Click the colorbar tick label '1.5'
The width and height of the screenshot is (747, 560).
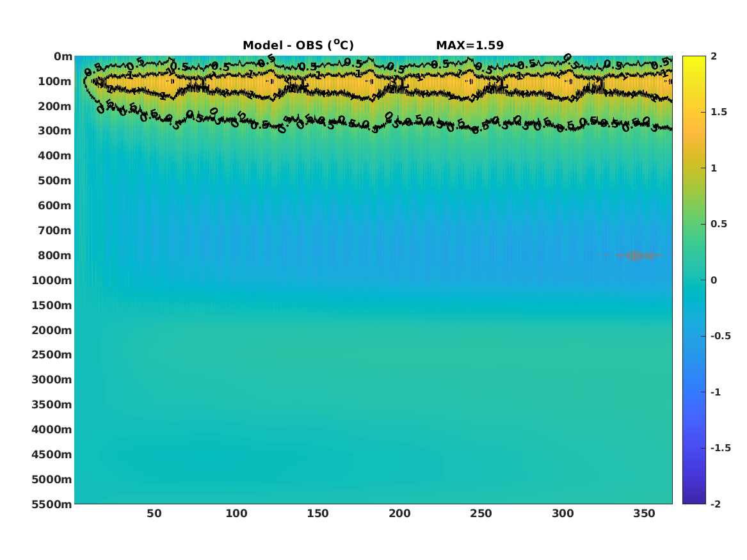(719, 113)
